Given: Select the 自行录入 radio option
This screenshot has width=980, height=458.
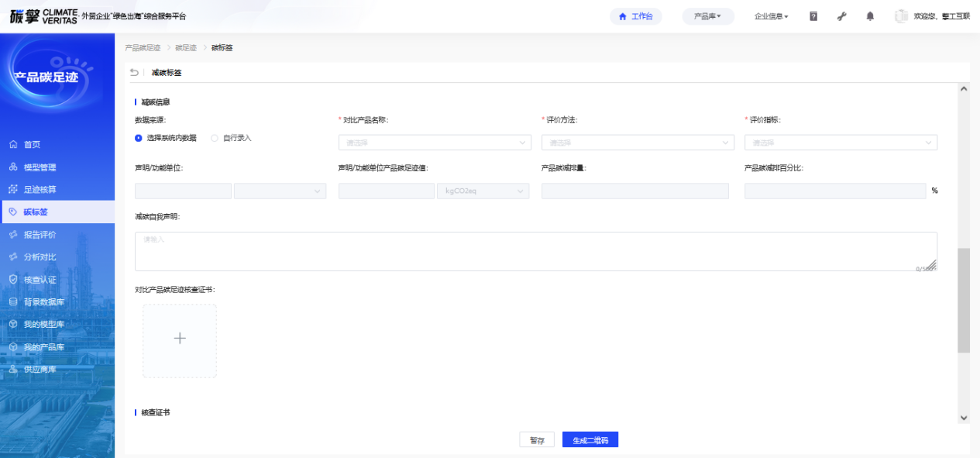Looking at the screenshot, I should 215,138.
